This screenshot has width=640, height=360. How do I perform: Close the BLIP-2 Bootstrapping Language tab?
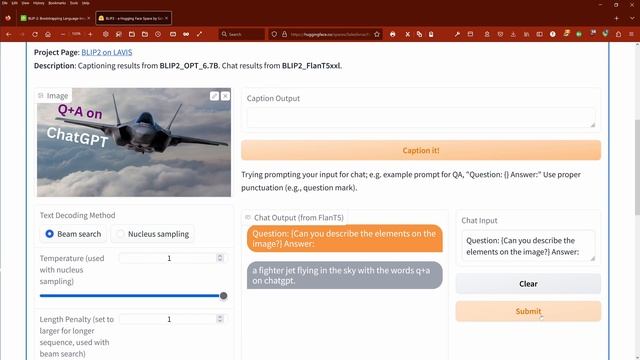pyautogui.click(x=89, y=18)
